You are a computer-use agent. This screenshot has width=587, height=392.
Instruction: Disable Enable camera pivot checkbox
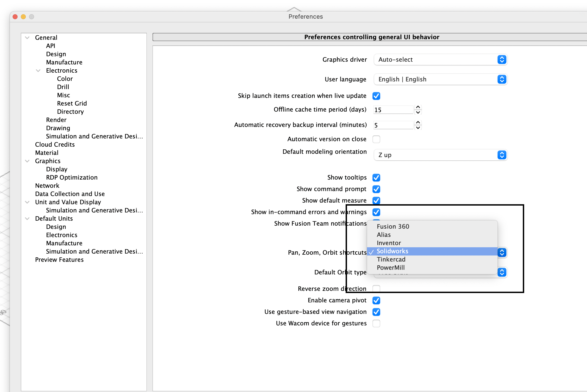(376, 300)
